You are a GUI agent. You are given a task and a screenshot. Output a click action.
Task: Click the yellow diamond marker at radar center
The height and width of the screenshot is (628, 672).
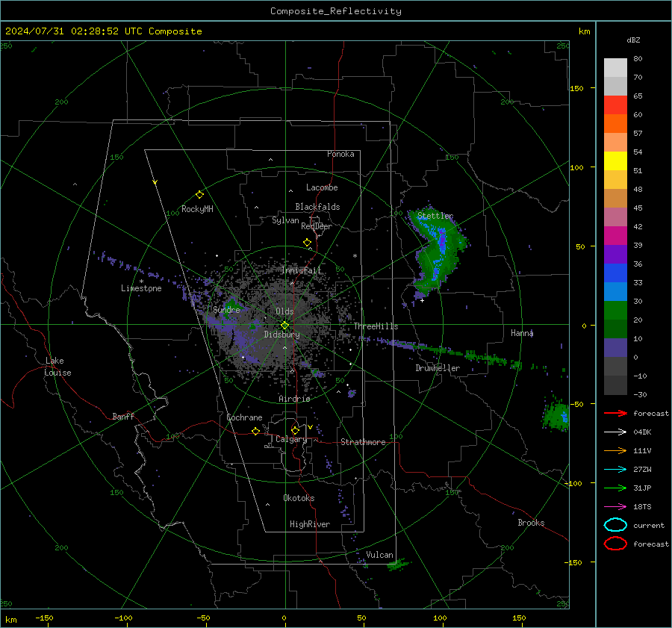(284, 326)
